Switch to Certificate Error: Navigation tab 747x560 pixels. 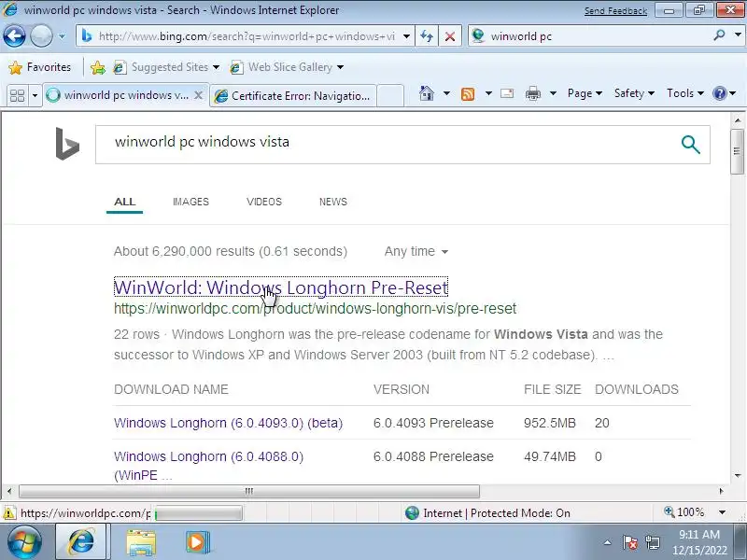pos(292,96)
